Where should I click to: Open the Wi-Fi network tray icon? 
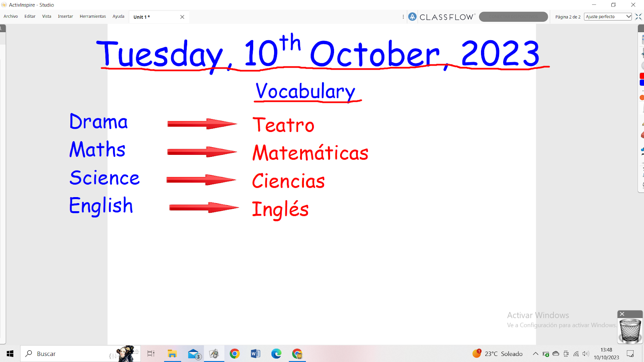coord(576,354)
